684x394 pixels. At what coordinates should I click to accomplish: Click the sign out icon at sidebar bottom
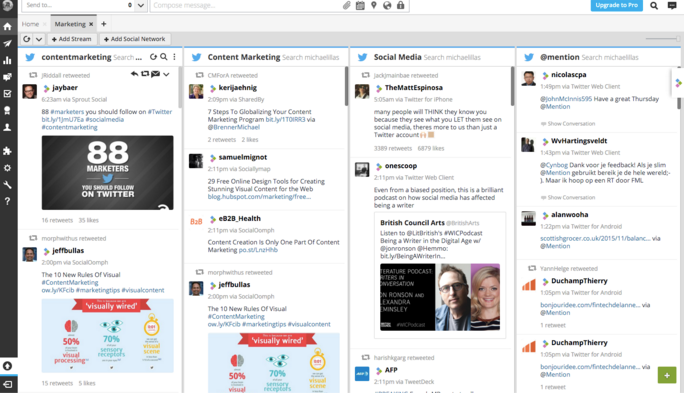pos(7,384)
